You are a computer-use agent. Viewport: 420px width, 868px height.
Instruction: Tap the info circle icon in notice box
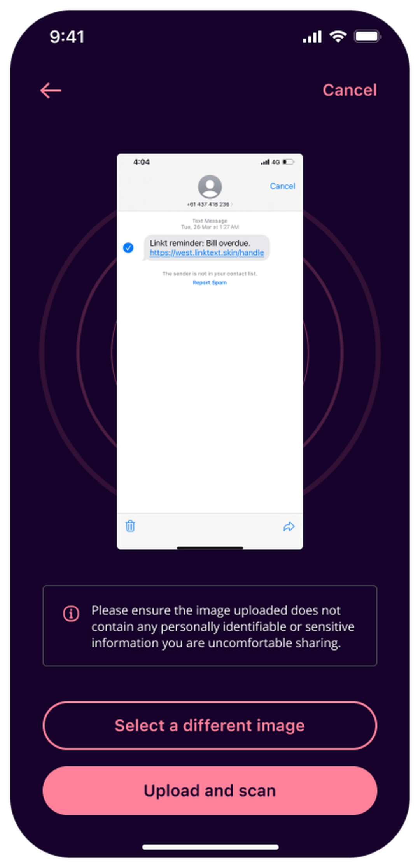point(71,614)
